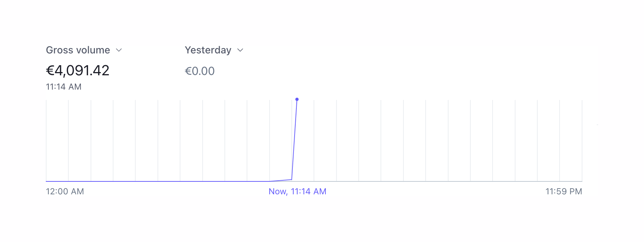Click the first vertical gridline at chart left
This screenshot has width=644, height=242.
[46, 140]
